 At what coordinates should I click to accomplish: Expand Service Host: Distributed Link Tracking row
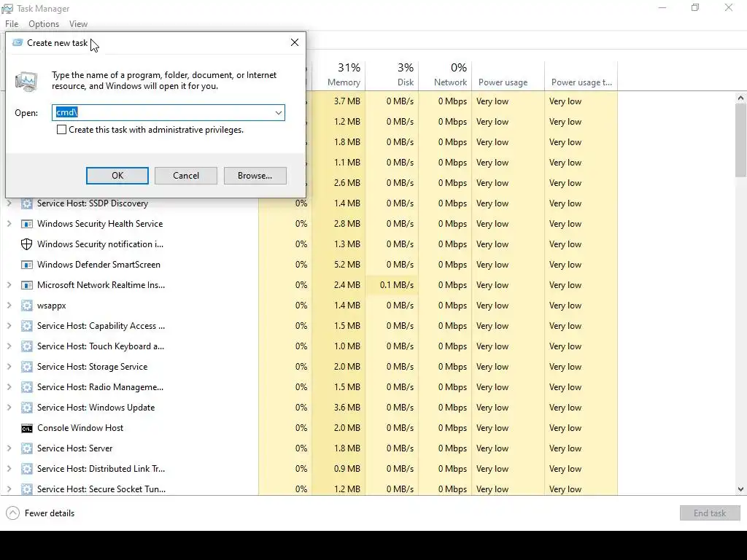9,470
